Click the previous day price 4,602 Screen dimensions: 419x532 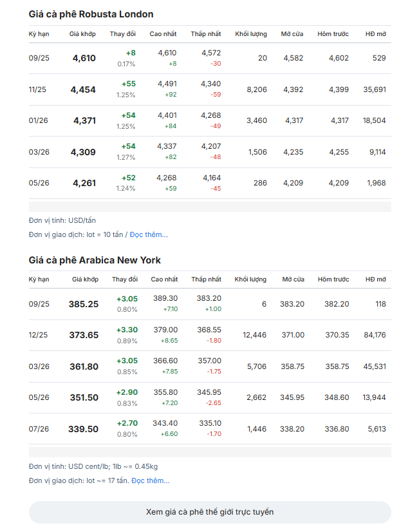(x=339, y=58)
